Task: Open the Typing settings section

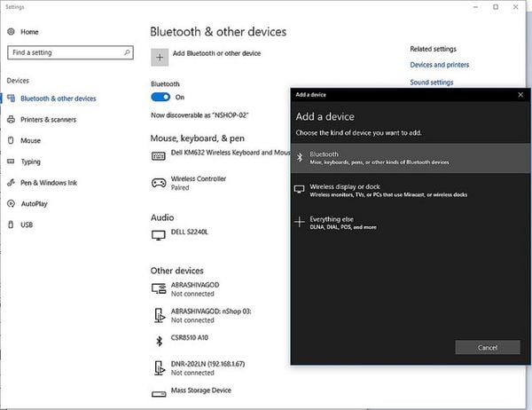Action: point(30,162)
